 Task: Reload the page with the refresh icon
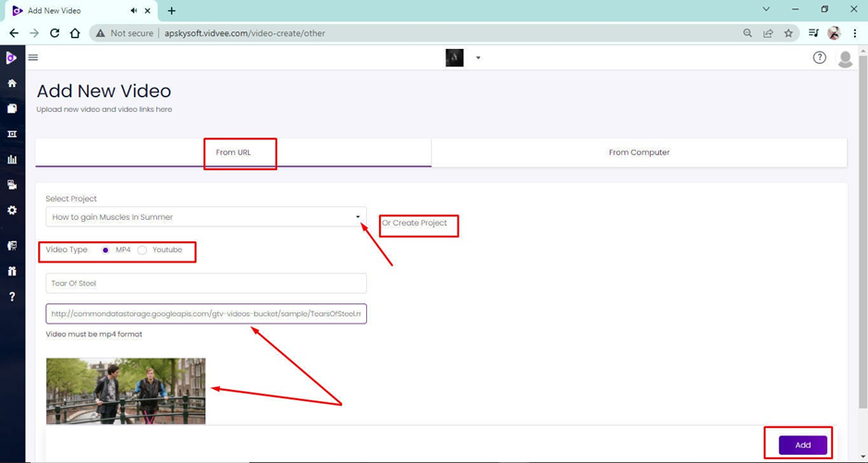coord(55,33)
